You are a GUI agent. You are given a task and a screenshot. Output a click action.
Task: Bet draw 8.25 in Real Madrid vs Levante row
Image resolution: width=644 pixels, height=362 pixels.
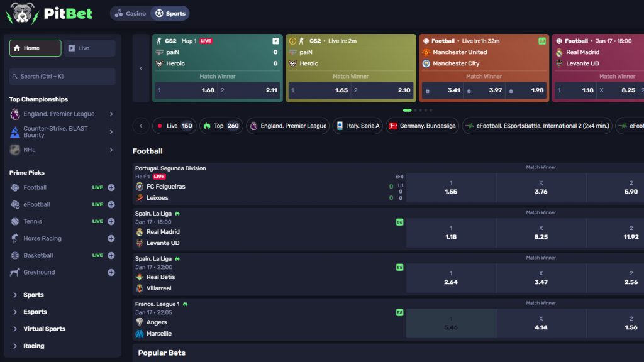pyautogui.click(x=541, y=233)
